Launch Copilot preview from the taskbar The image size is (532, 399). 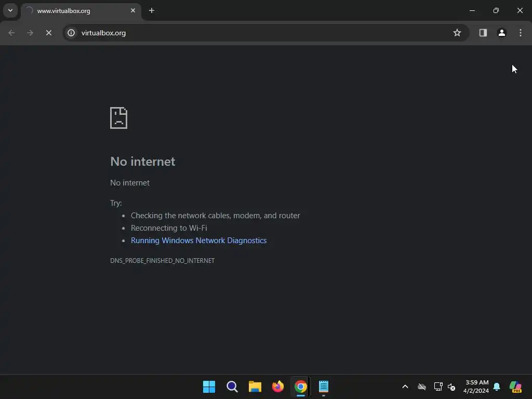click(515, 387)
